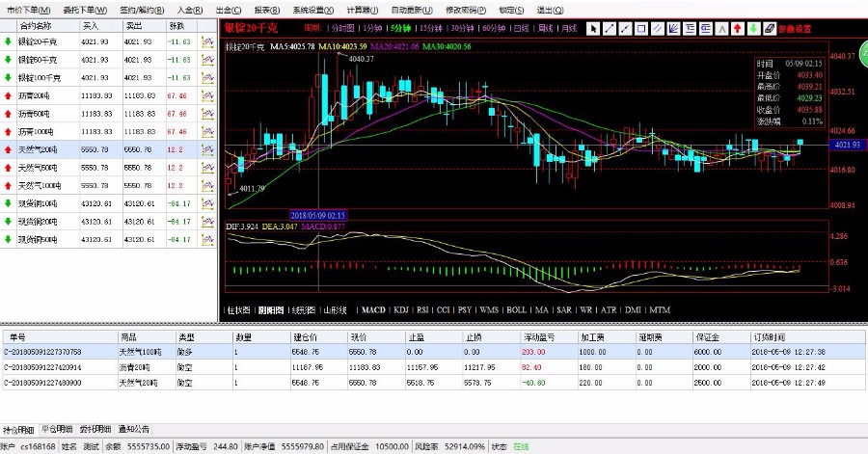This screenshot has height=454, width=868.
Task: Open chart icon for 银锭100千克 row
Action: [207, 77]
